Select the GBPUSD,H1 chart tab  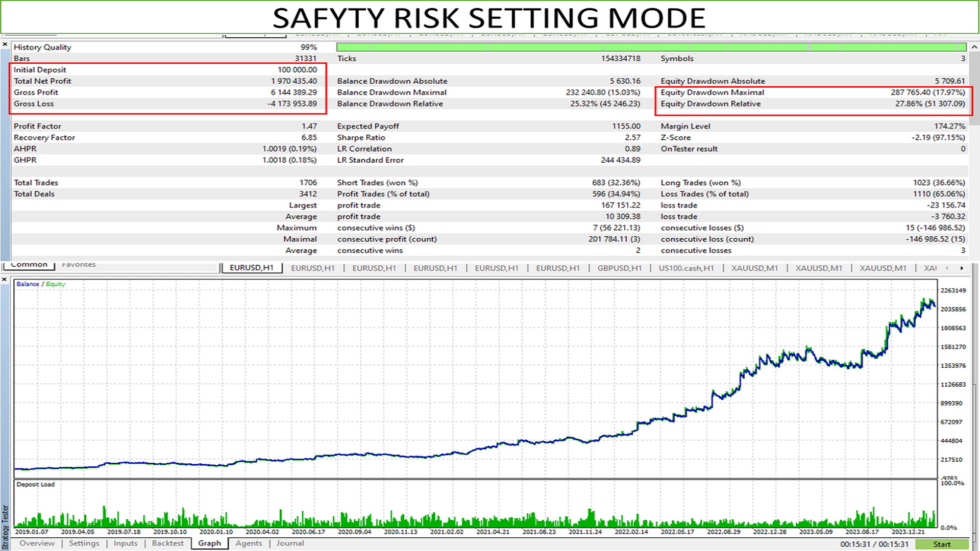[619, 268]
